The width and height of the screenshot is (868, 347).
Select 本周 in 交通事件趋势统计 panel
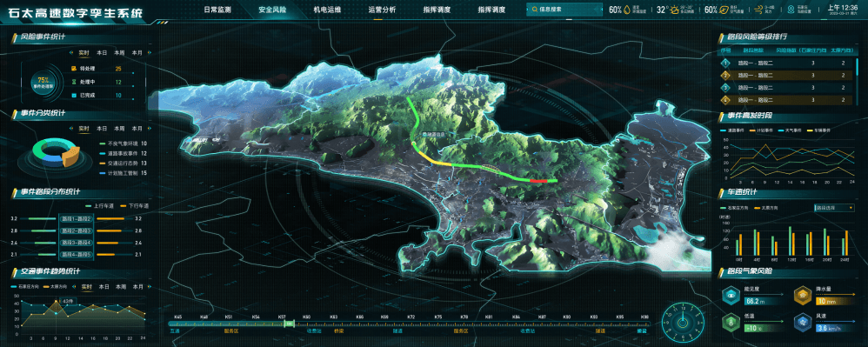pyautogui.click(x=120, y=287)
